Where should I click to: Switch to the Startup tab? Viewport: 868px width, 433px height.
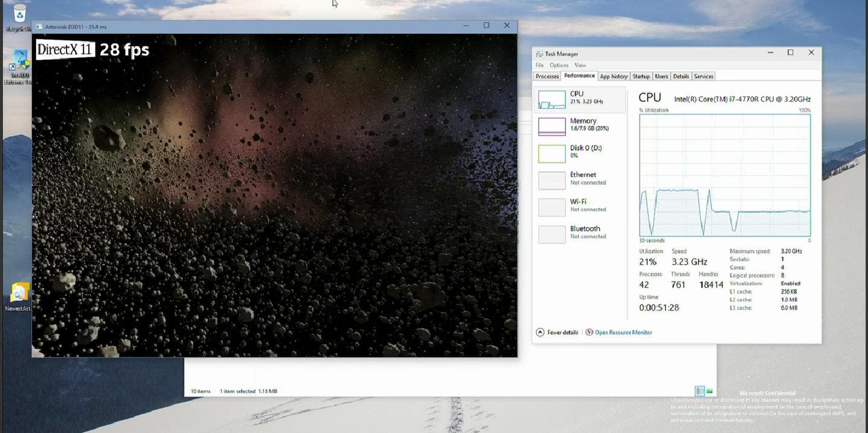click(x=641, y=76)
